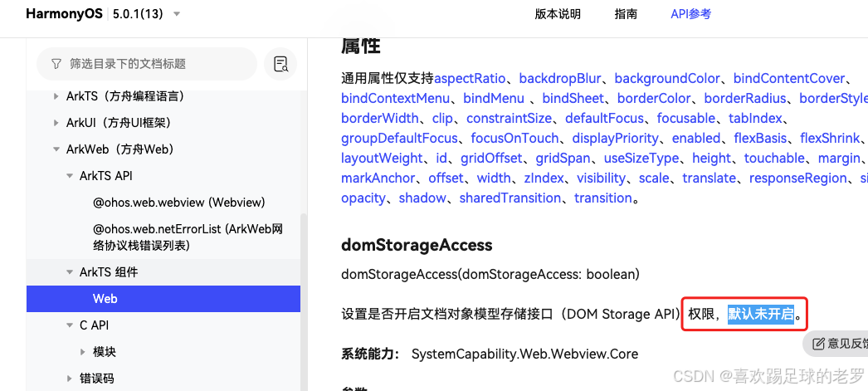Collapse the ArkTS API tree node

point(69,175)
